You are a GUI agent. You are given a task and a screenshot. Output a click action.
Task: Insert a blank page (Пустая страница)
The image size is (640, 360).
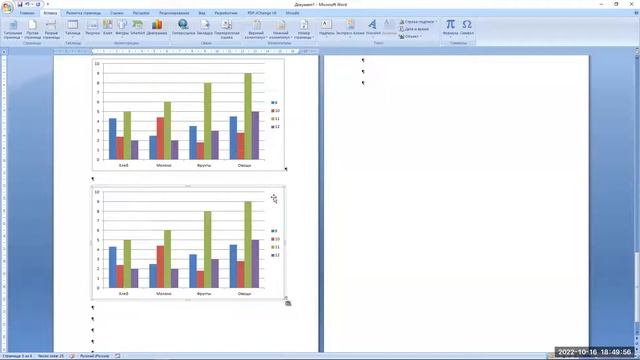pos(32,29)
